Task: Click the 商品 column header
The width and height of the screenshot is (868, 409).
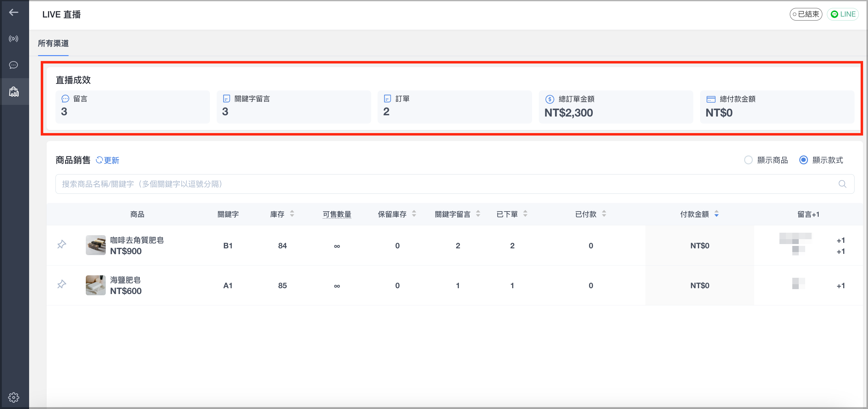Action: coord(137,214)
